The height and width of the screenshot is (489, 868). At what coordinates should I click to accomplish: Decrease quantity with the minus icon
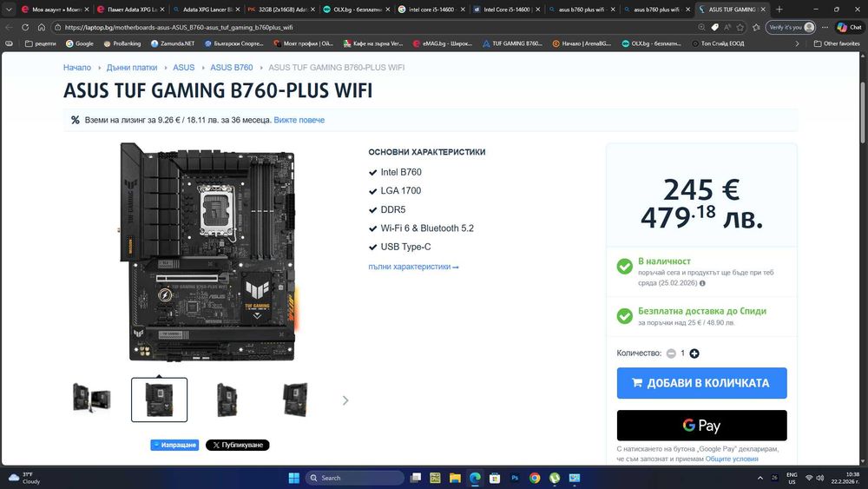point(671,354)
